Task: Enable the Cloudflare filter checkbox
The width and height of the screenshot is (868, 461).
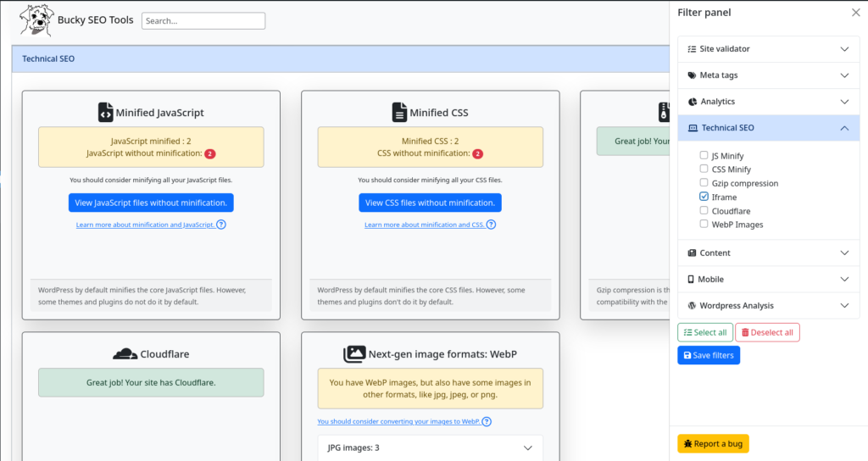Action: [704, 210]
